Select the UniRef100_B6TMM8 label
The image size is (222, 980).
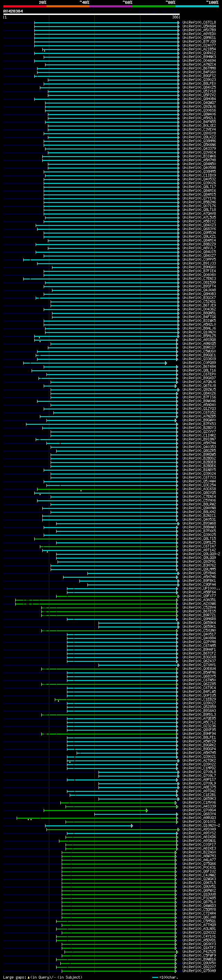pyautogui.click(x=199, y=68)
